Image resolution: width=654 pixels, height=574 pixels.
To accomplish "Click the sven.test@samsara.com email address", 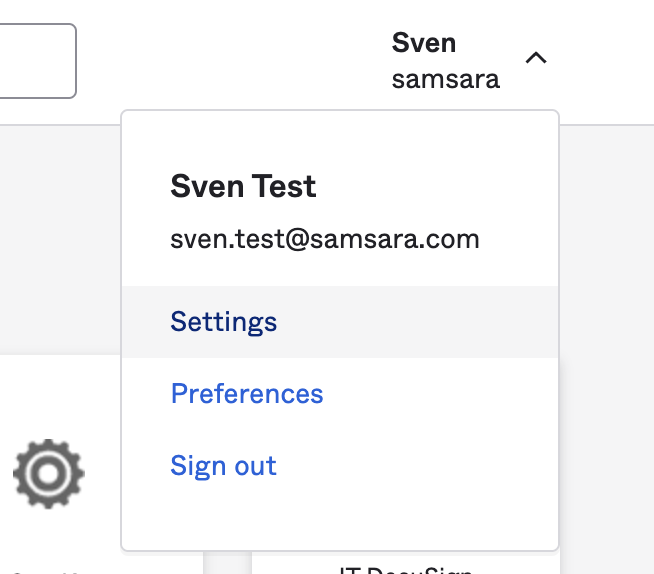I will [x=325, y=239].
